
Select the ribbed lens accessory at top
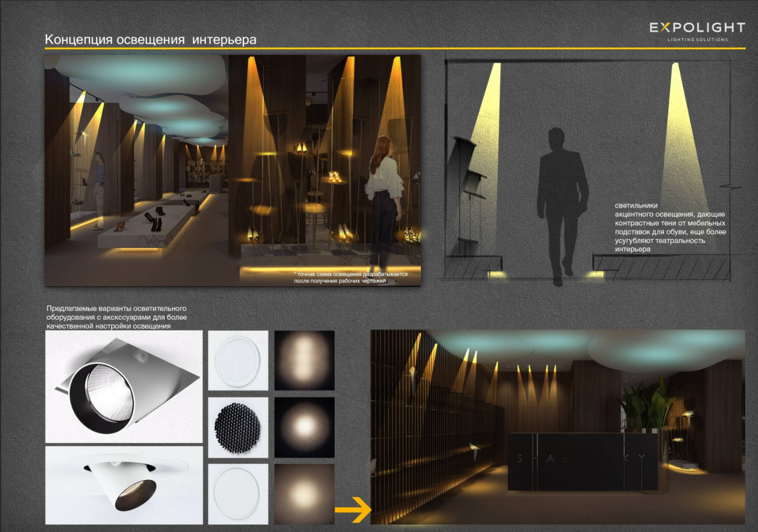[238, 360]
